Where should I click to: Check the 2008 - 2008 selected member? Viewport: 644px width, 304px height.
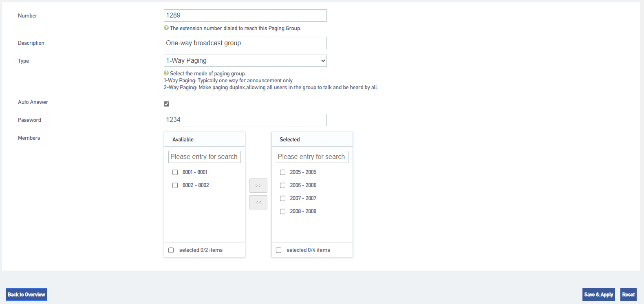283,211
